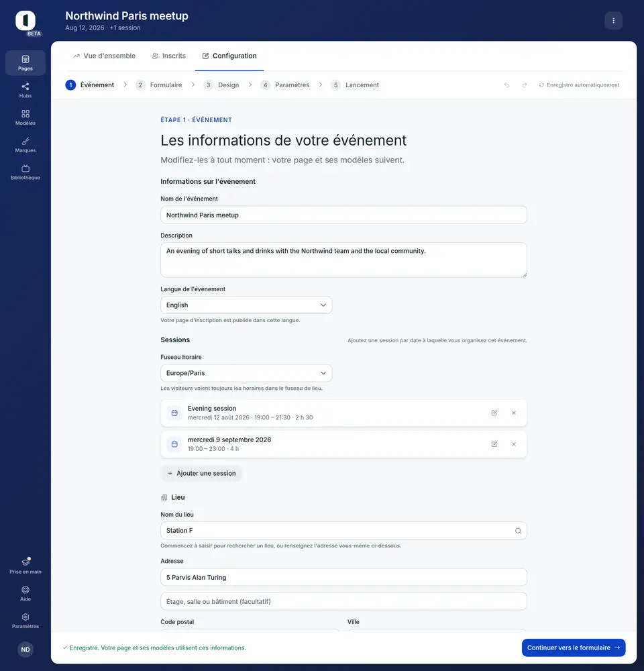Click the ND user avatar

pos(25,649)
